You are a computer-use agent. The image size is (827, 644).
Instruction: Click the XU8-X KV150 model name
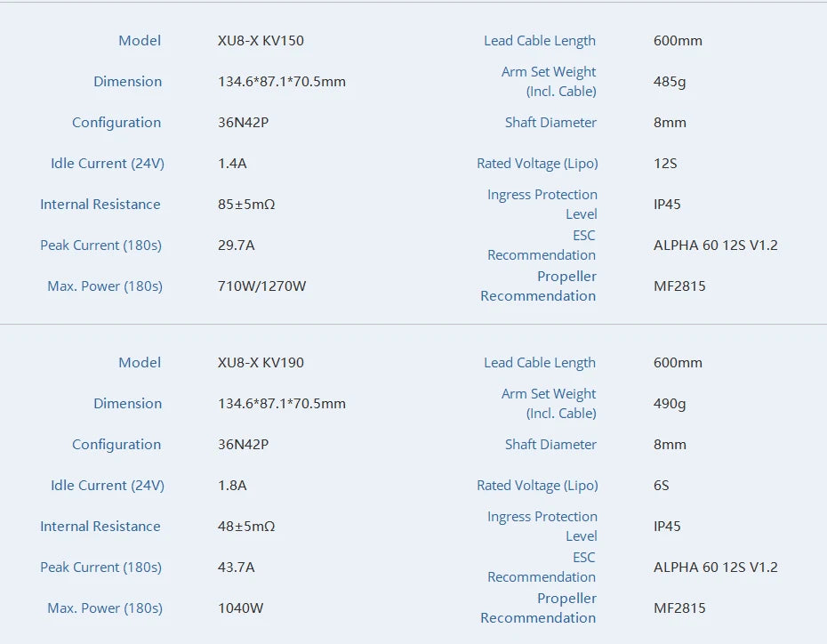[x=261, y=41]
